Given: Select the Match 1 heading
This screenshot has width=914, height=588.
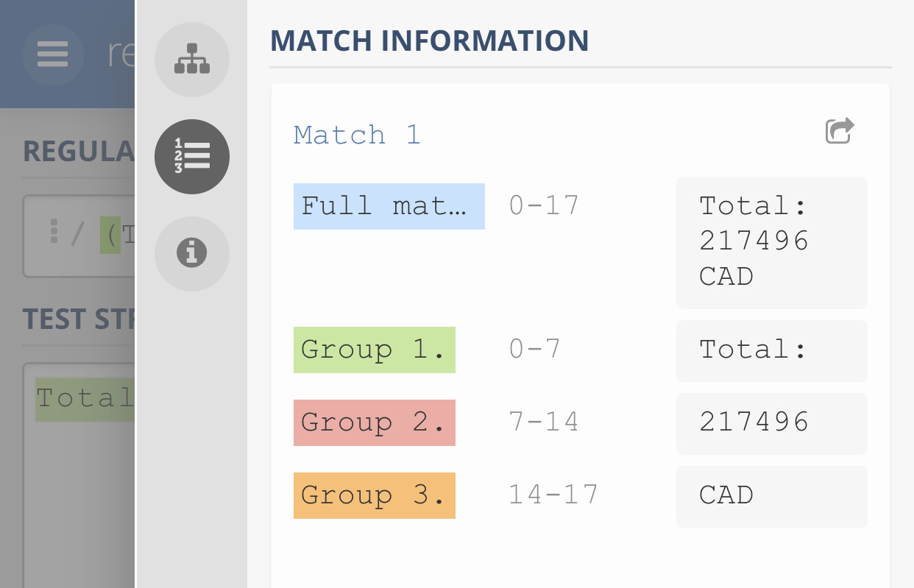Looking at the screenshot, I should [357, 135].
